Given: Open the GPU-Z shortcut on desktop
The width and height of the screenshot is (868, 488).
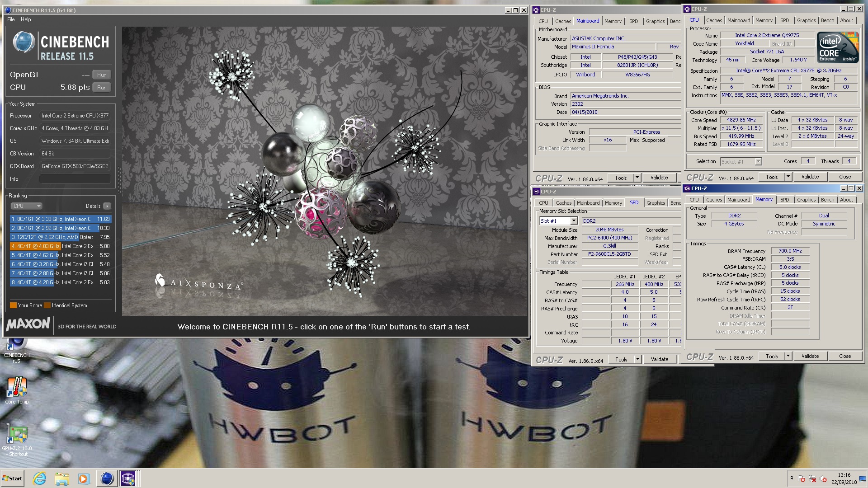Looking at the screenshot, I should coord(18,441).
